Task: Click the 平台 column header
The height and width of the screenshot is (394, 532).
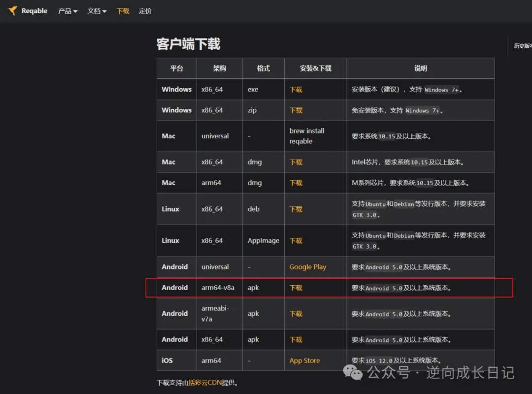Action: 176,68
